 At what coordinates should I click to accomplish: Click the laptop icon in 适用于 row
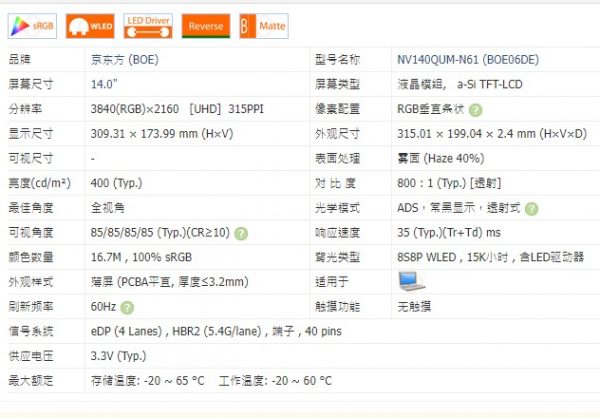[x=411, y=282]
